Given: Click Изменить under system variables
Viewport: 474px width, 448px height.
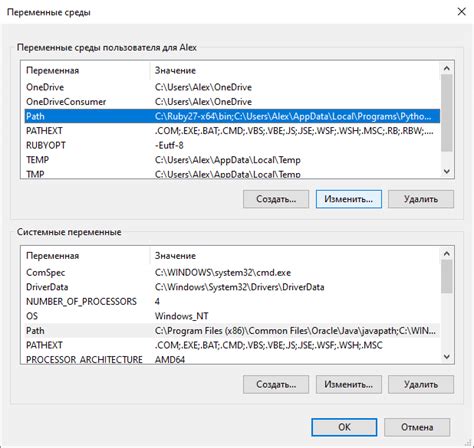Looking at the screenshot, I should [349, 384].
